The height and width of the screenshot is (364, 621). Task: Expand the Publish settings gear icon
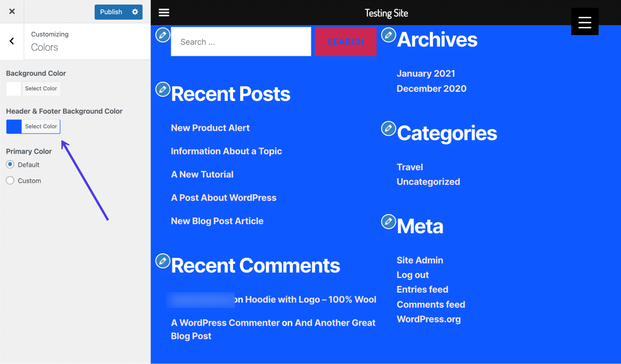click(136, 12)
